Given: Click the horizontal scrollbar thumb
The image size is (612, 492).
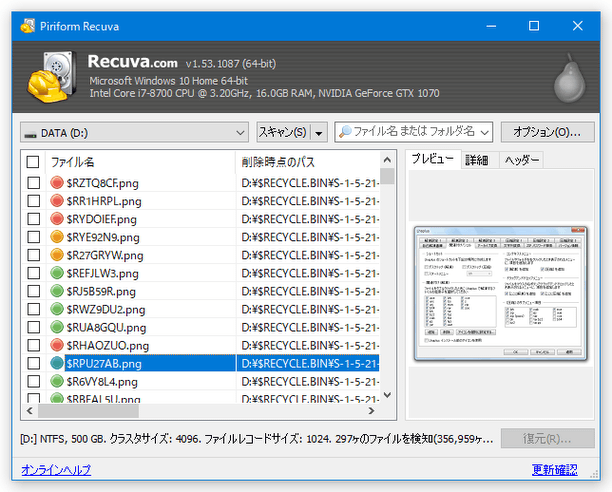Looking at the screenshot, I should (x=88, y=411).
